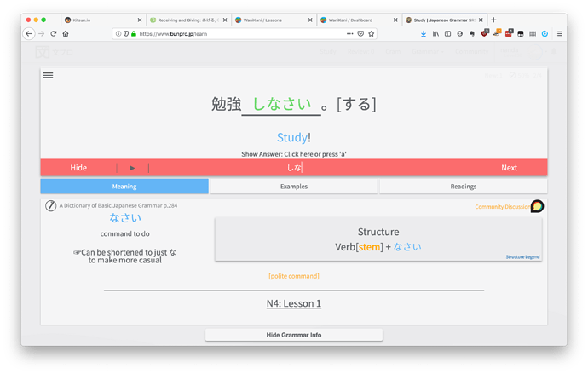
Task: Select the Examples tab
Action: coord(294,187)
